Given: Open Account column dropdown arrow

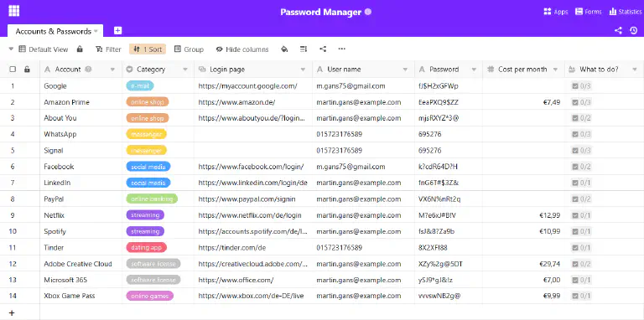Looking at the screenshot, I should click(x=112, y=70).
